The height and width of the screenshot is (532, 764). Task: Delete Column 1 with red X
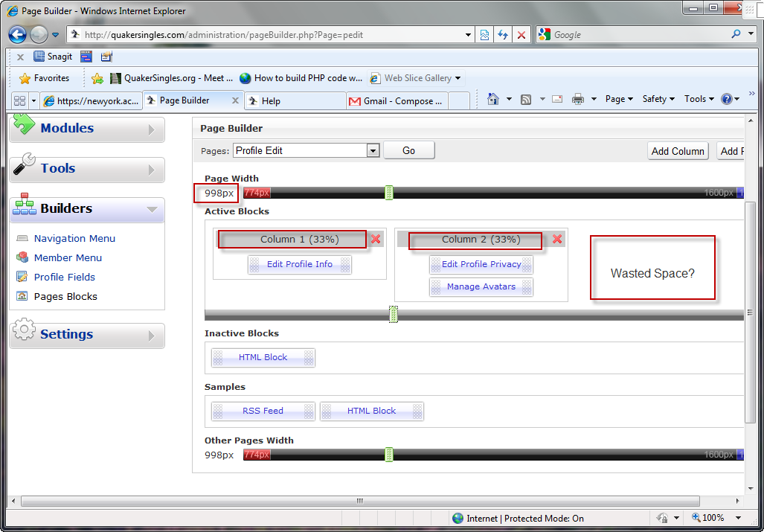pos(376,239)
